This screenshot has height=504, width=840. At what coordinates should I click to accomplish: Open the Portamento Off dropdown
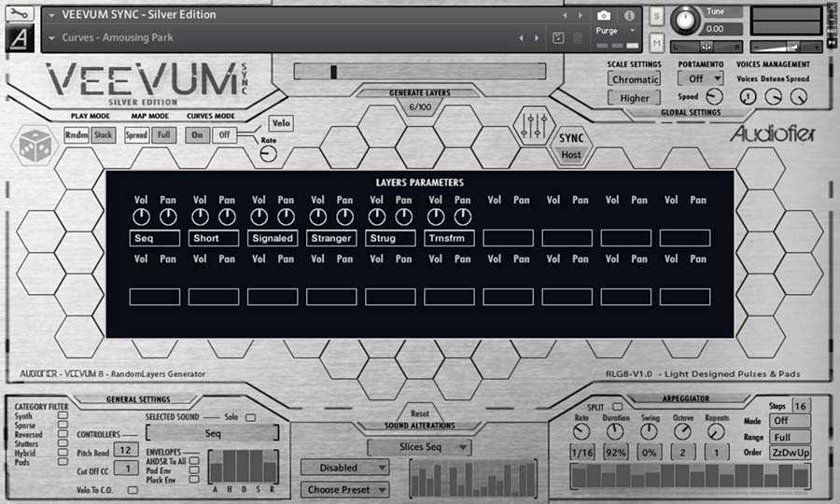(x=702, y=78)
